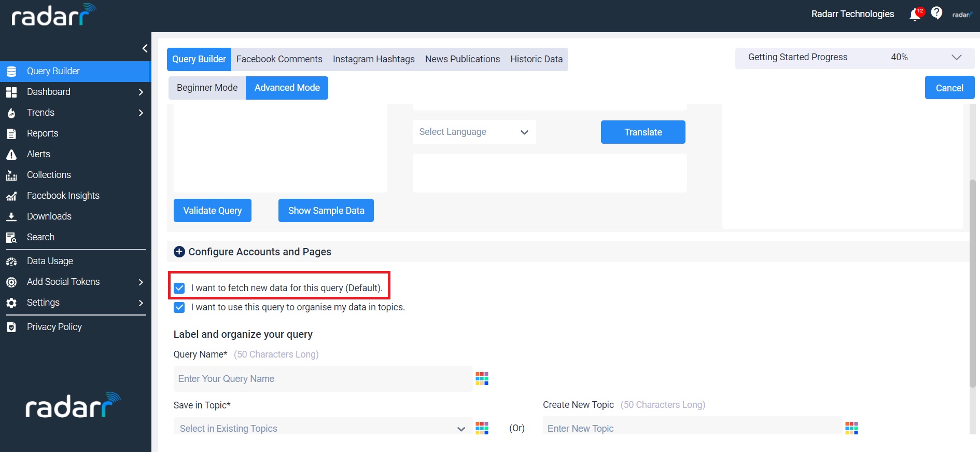This screenshot has height=452, width=980.
Task: Open color grid icon beside Query Name field
Action: tap(482, 378)
